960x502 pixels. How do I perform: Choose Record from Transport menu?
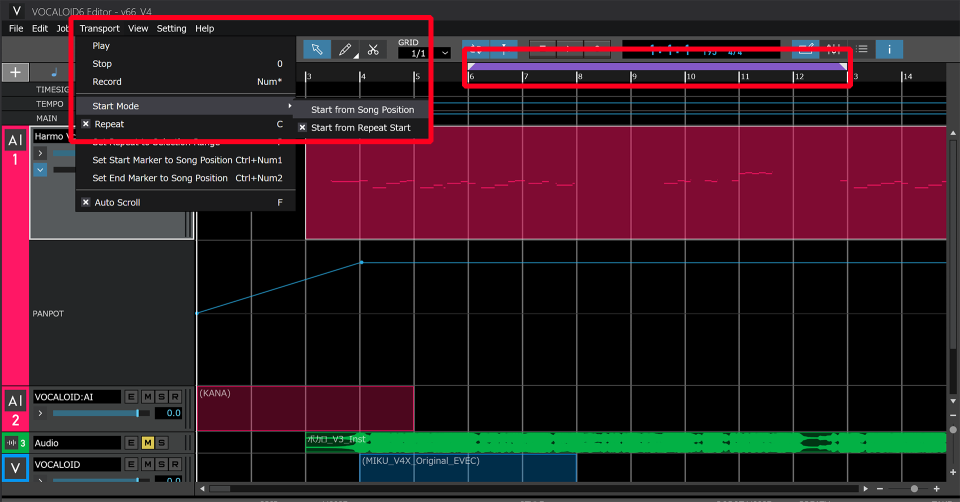click(186, 81)
